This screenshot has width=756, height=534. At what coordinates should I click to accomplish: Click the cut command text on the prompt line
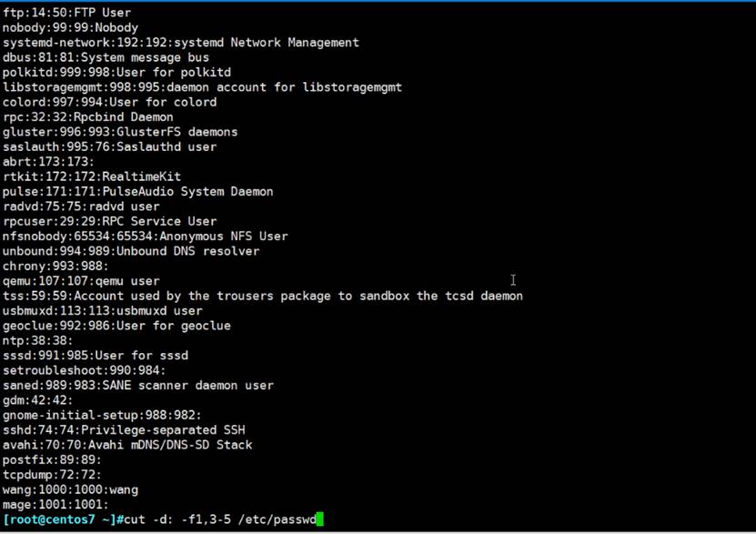pyautogui.click(x=133, y=519)
